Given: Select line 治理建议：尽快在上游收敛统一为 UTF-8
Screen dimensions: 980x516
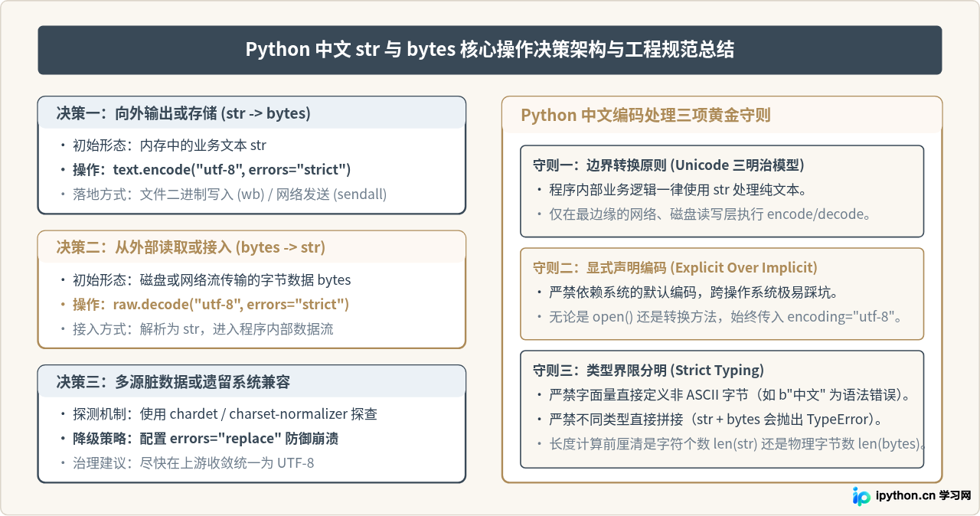Looking at the screenshot, I should pyautogui.click(x=193, y=462).
